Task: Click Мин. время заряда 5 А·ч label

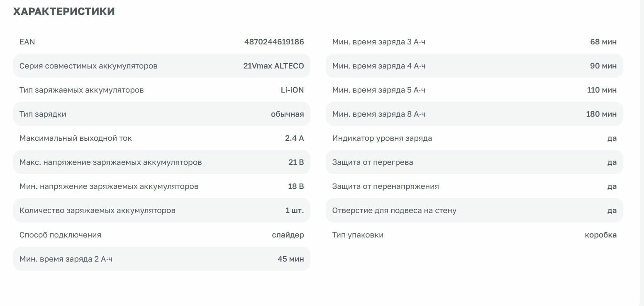Action: tap(378, 90)
